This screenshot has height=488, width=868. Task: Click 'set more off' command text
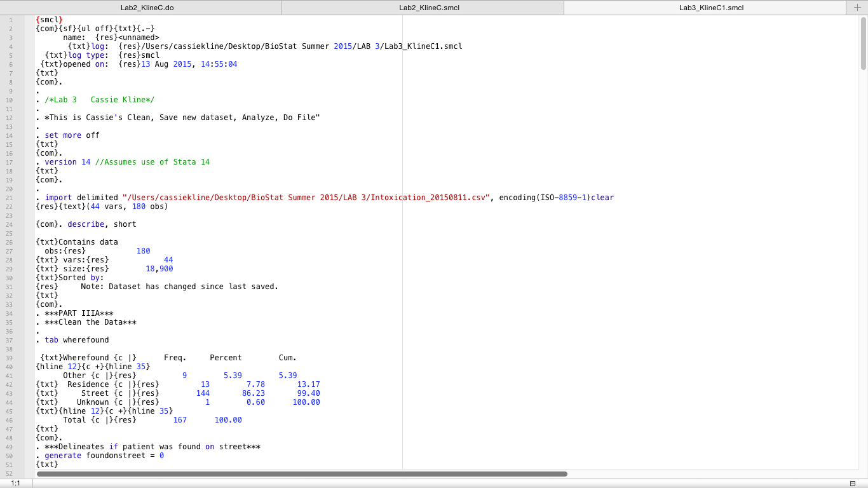[72, 135]
